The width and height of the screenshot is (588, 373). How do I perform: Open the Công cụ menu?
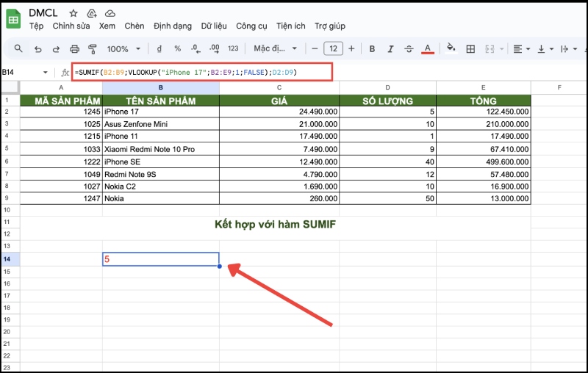point(251,26)
